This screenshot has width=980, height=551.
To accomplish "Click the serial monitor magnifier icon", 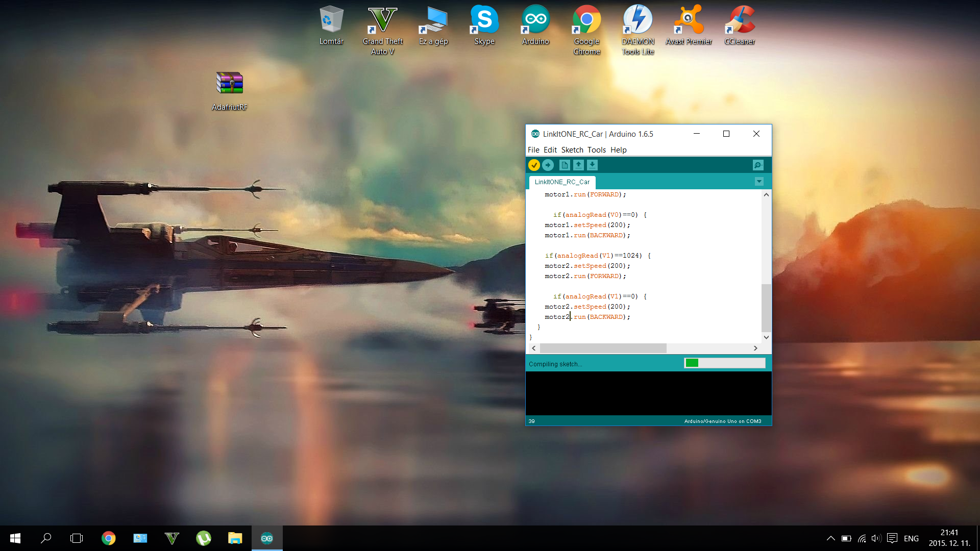I will tap(758, 165).
